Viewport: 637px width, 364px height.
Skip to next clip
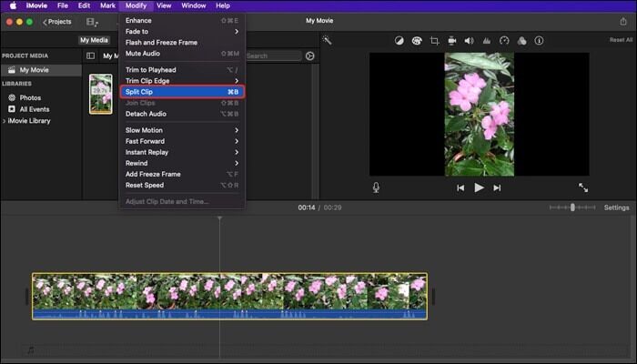coord(497,187)
